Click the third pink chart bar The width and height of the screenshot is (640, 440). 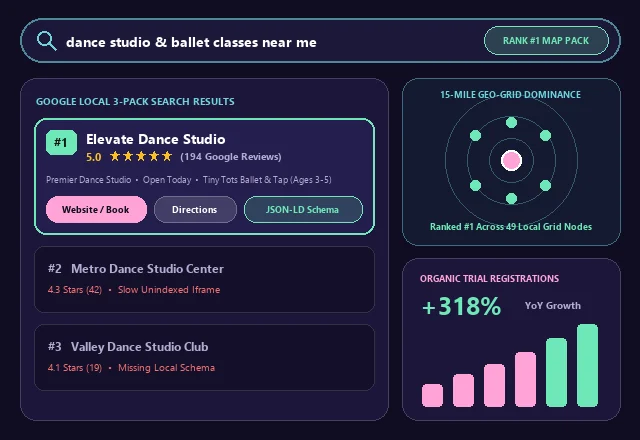tap(495, 386)
